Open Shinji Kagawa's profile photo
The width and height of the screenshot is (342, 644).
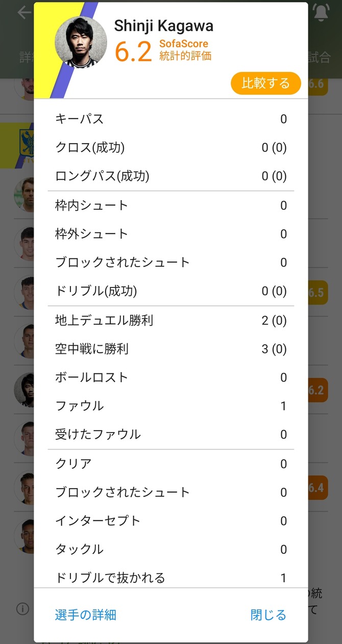click(81, 42)
